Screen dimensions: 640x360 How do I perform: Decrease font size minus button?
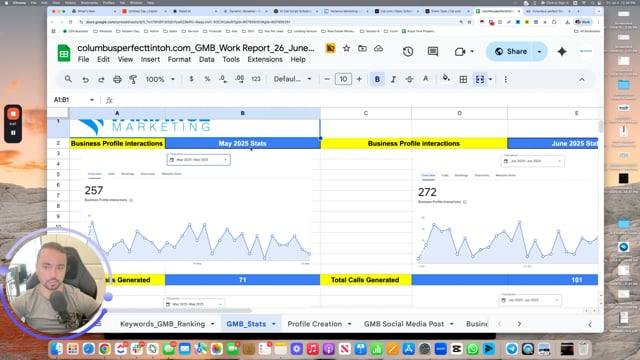tap(327, 79)
